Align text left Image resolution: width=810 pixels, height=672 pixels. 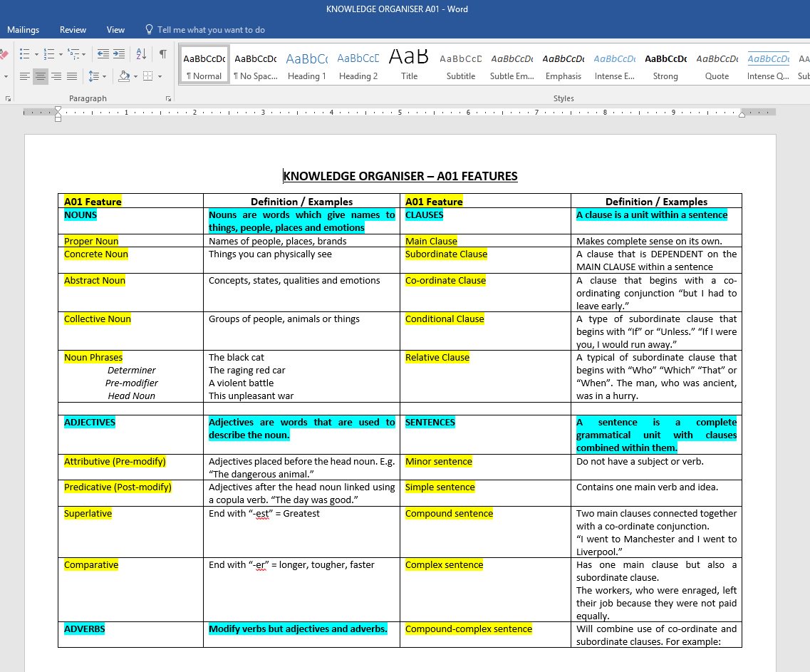24,76
